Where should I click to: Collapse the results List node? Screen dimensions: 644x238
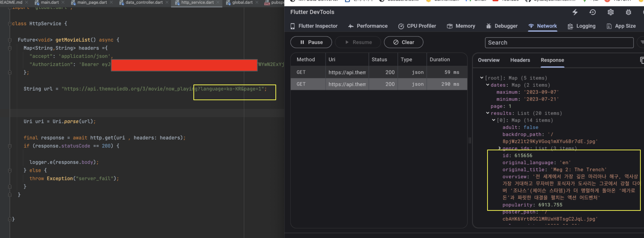pyautogui.click(x=488, y=113)
